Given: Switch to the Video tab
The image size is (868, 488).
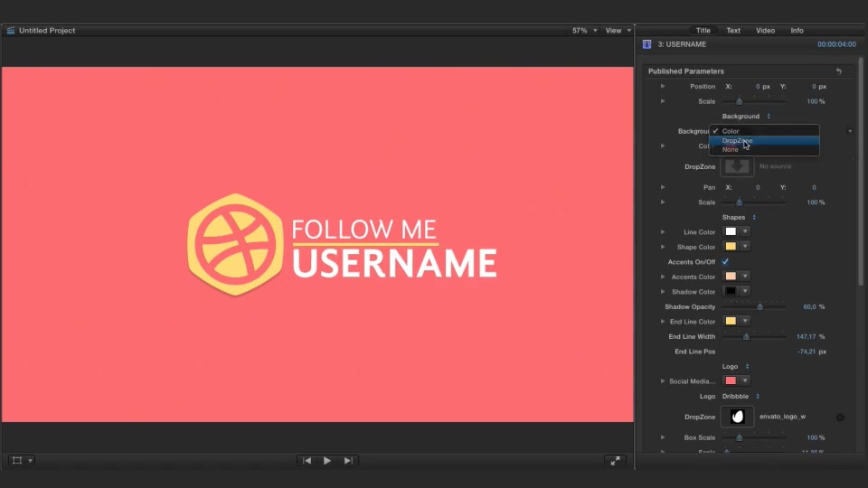Looking at the screenshot, I should pos(766,31).
